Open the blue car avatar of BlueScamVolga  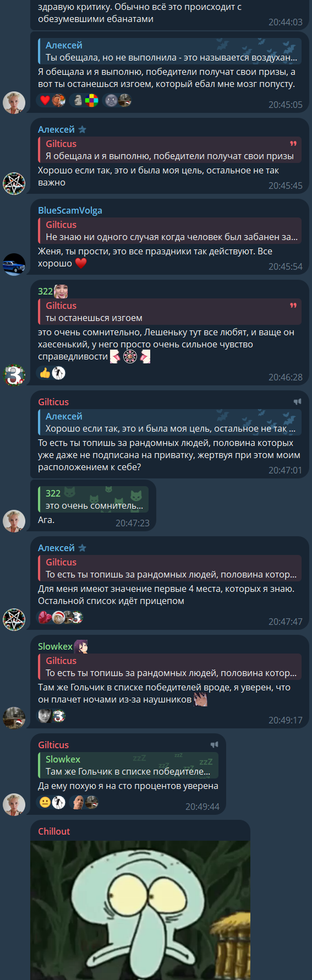(14, 264)
